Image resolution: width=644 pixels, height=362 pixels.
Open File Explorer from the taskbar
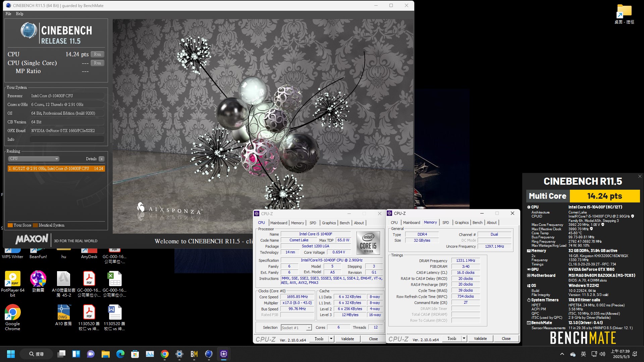point(106,354)
